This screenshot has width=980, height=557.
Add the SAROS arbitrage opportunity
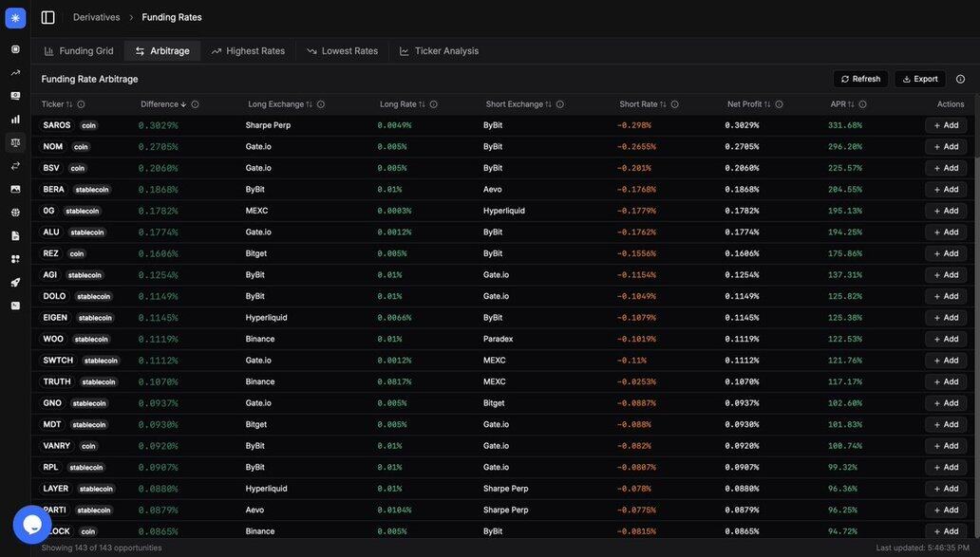[x=945, y=125]
